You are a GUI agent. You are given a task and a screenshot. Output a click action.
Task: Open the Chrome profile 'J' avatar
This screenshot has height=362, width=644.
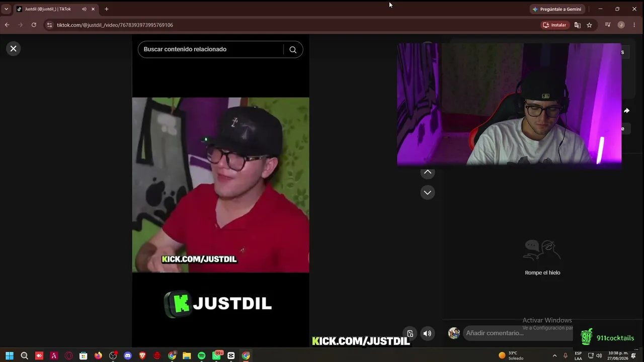(x=621, y=25)
